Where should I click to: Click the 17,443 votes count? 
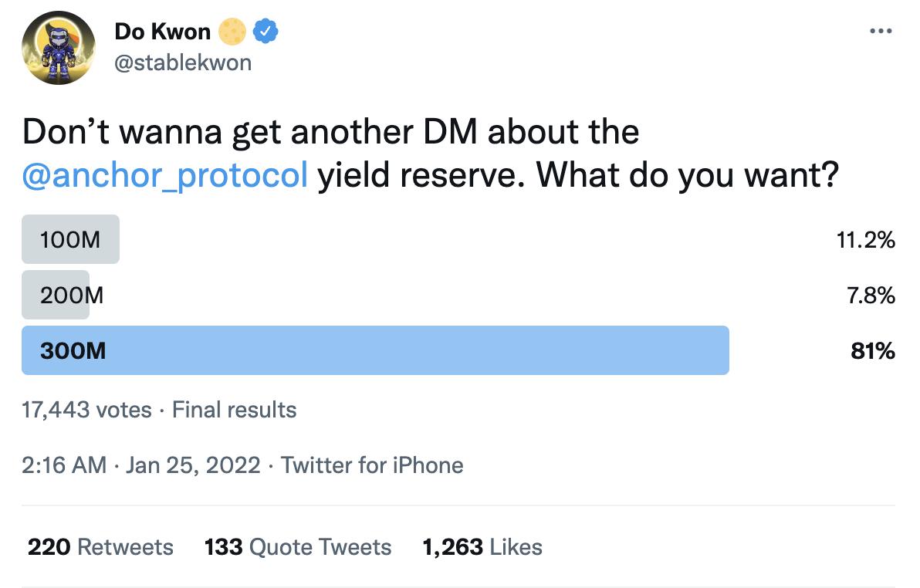[x=86, y=409]
